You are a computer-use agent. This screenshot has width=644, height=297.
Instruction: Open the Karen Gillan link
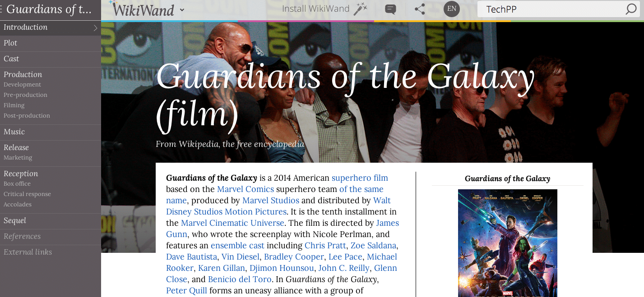coord(222,268)
